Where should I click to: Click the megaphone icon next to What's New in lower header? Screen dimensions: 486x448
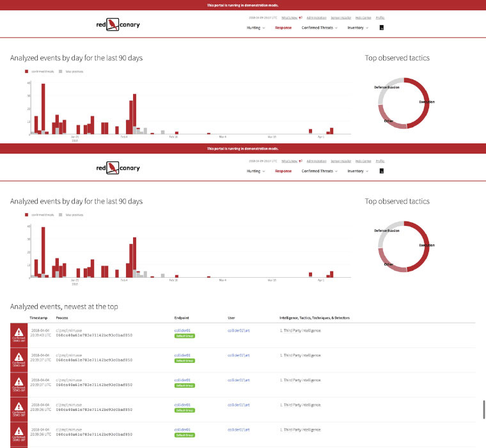[300, 161]
